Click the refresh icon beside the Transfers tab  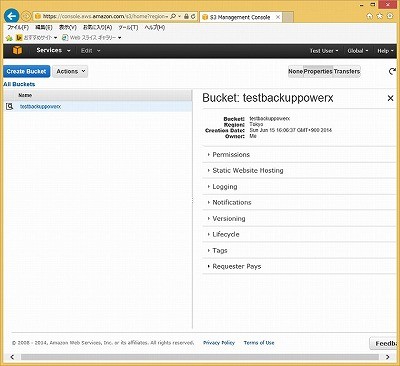pos(392,71)
